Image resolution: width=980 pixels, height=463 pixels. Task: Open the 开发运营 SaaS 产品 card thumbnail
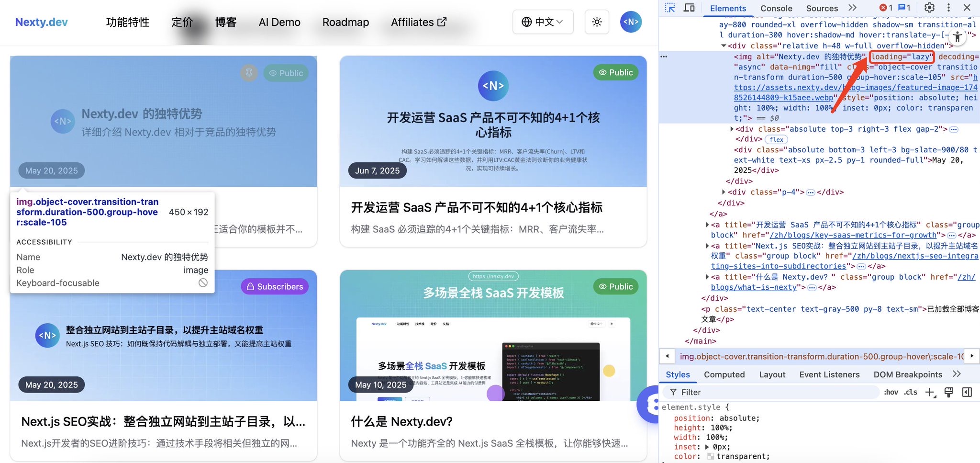(493, 121)
